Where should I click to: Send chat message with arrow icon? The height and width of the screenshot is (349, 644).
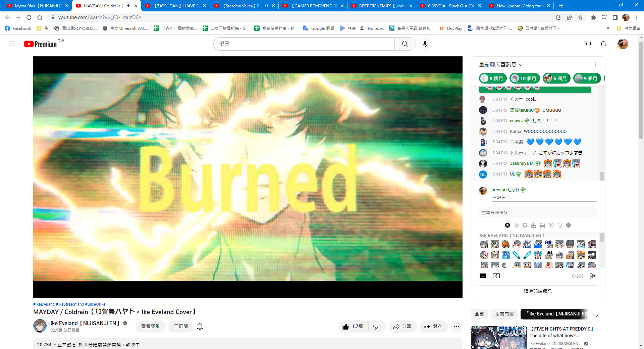(593, 276)
